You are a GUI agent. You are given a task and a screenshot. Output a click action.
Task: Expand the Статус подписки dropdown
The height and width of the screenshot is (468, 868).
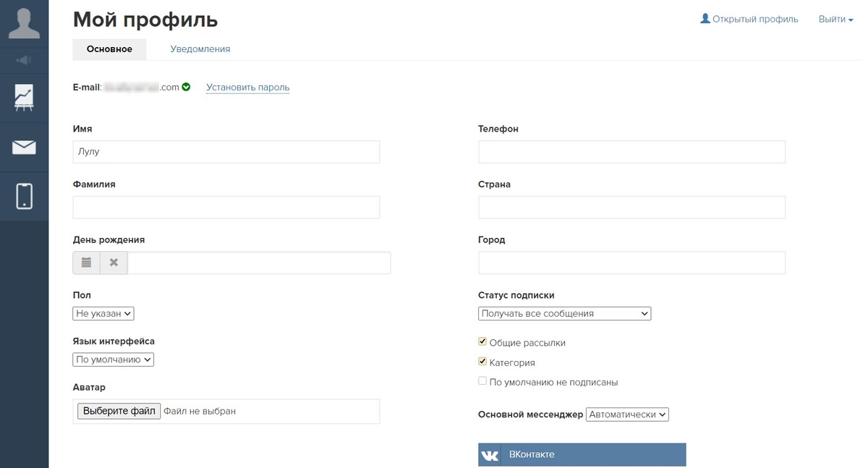(x=564, y=314)
